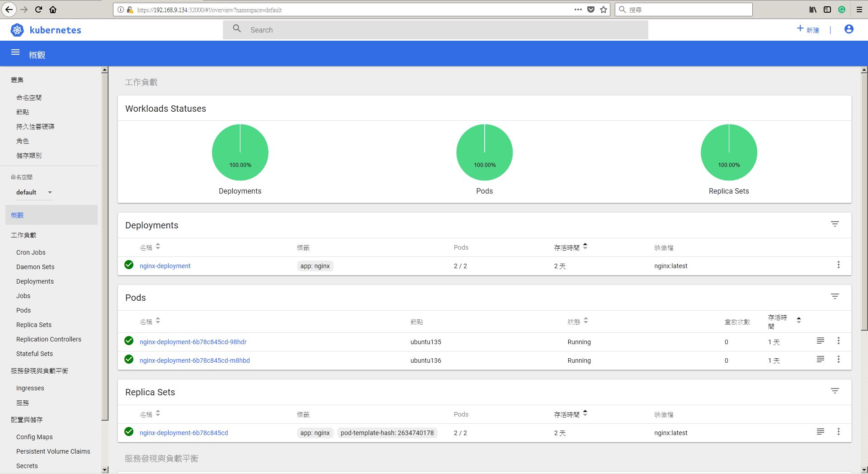Viewport: 868px width, 474px height.
Task: Toggle the browser sidebar icon
Action: coord(827,9)
